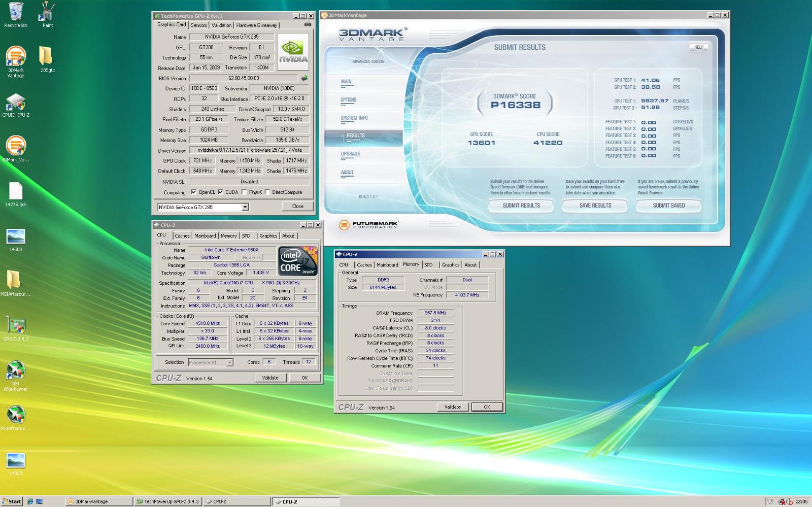Open SPD tab in CPU-Z Memory window
Viewport: 812px width, 507px height.
click(429, 265)
